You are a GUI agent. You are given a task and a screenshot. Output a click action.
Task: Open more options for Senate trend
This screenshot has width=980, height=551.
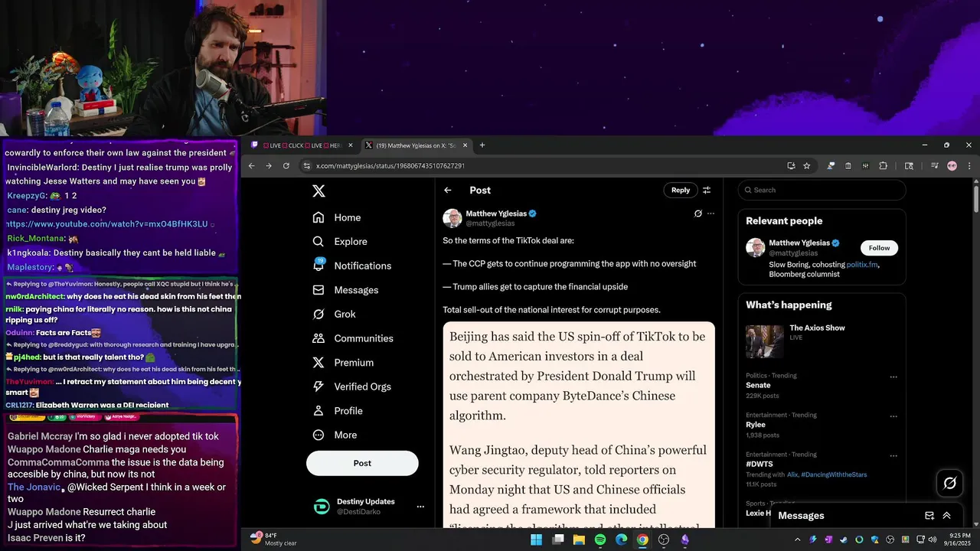[893, 377]
